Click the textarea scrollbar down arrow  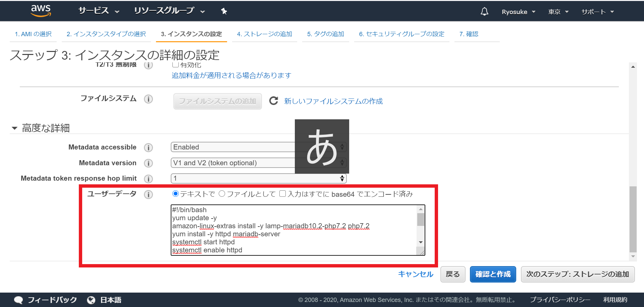click(421, 242)
